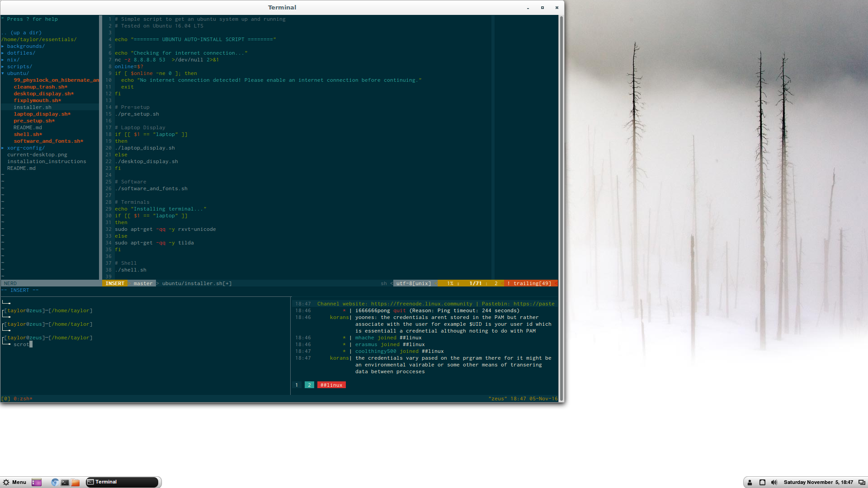Expand the xorg-config/ directory node

(x=26, y=148)
